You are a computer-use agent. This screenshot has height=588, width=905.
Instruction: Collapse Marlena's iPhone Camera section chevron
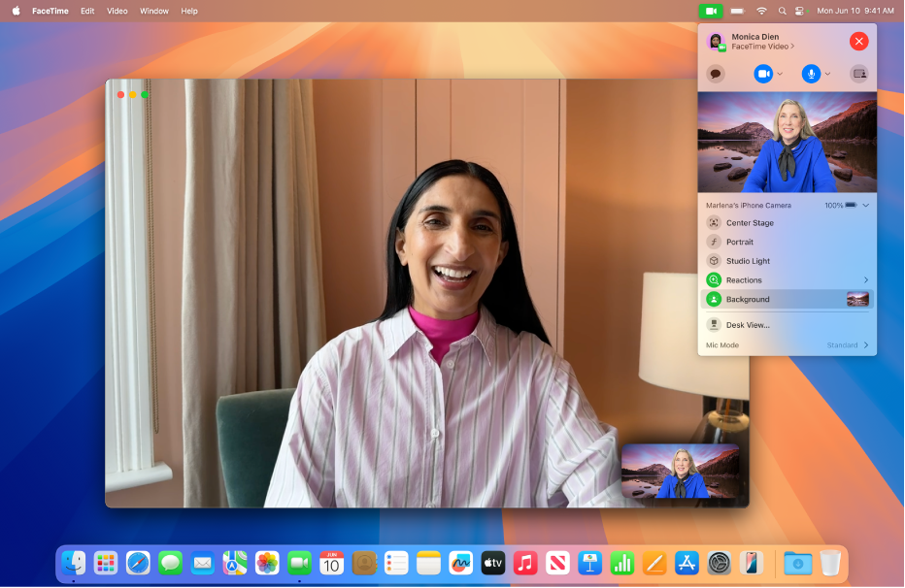tap(866, 206)
